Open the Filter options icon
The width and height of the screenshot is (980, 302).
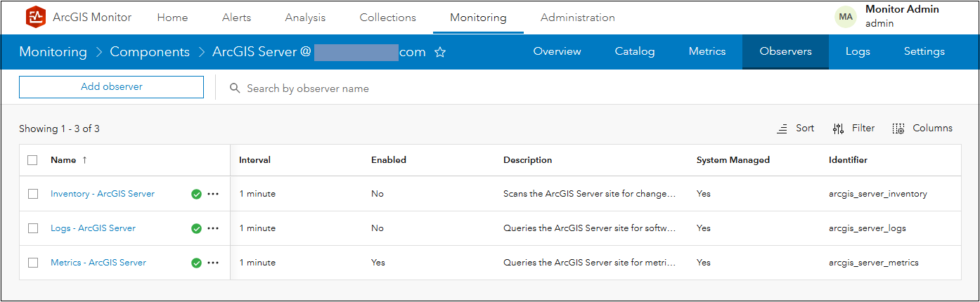[x=838, y=129]
